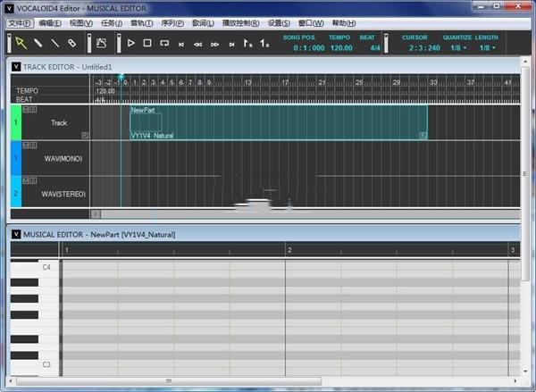
Task: Open the 编辑(E) menu
Action: click(50, 23)
